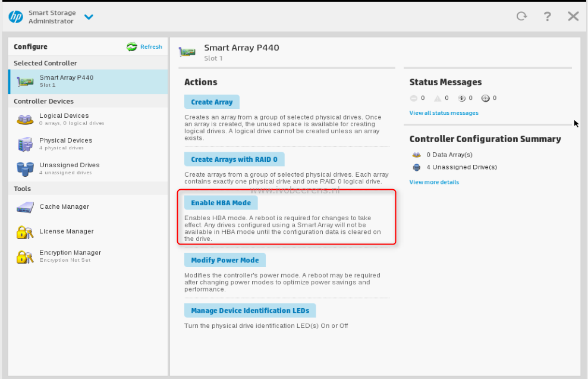588x379 pixels.
Task: Click the green Refresh icon in Configure panel
Action: click(131, 46)
